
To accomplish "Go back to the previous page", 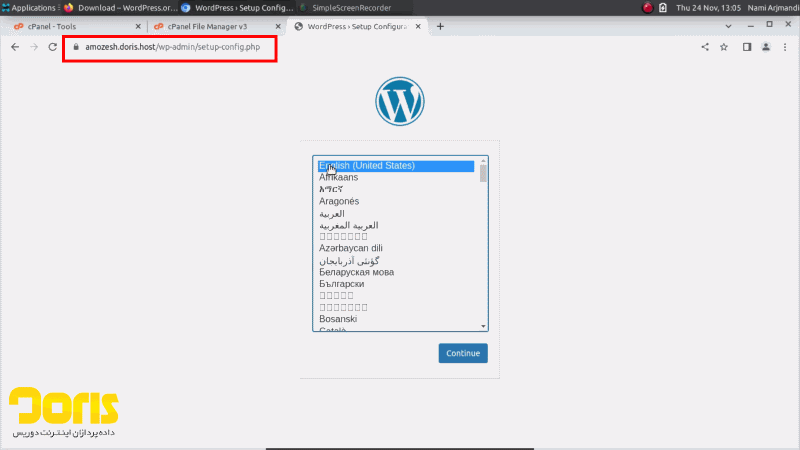I will (15, 47).
